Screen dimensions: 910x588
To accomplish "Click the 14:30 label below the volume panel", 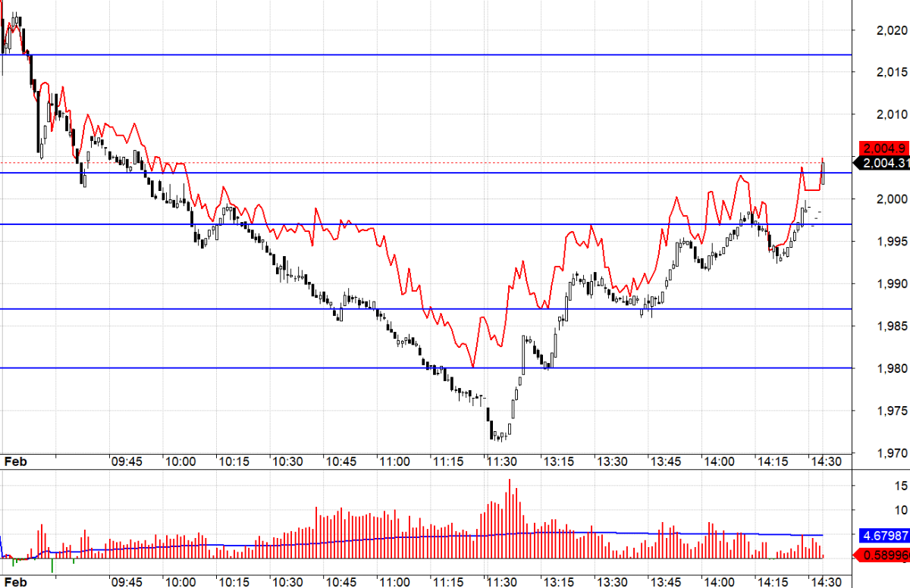I will pyautogui.click(x=826, y=582).
